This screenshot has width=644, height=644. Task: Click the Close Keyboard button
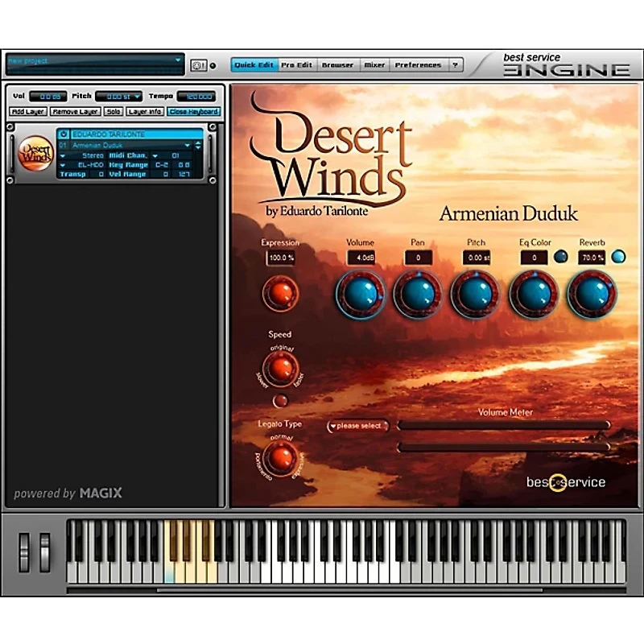click(x=193, y=112)
